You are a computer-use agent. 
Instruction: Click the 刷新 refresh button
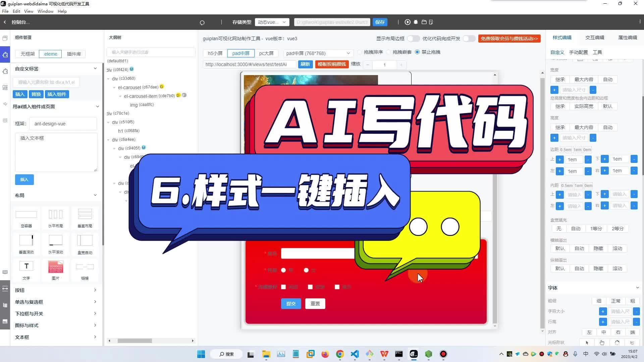tap(305, 64)
